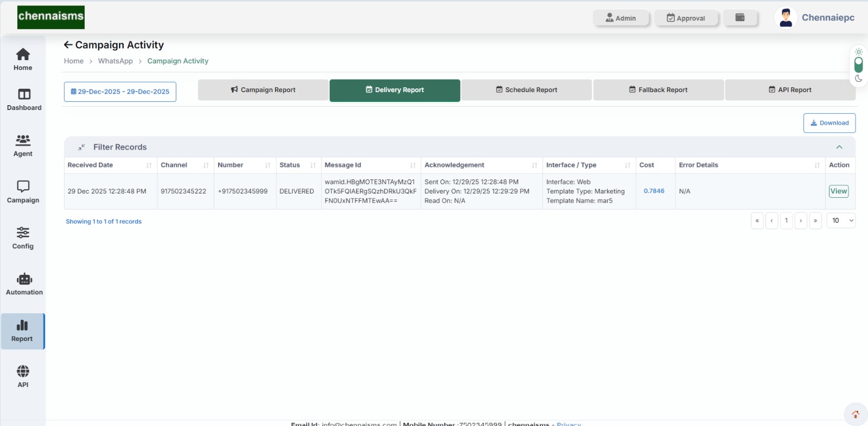Open the Config sliders icon
The height and width of the screenshot is (426, 868).
tap(23, 233)
